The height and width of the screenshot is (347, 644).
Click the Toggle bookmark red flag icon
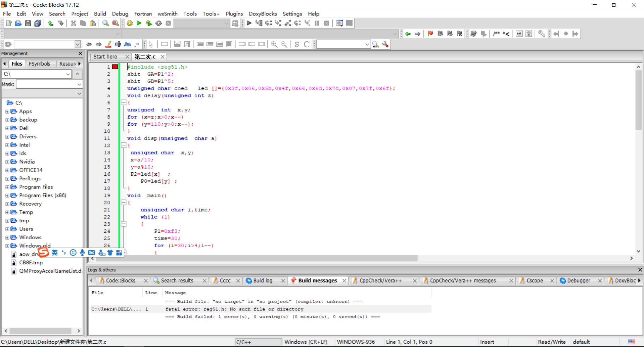pos(430,34)
